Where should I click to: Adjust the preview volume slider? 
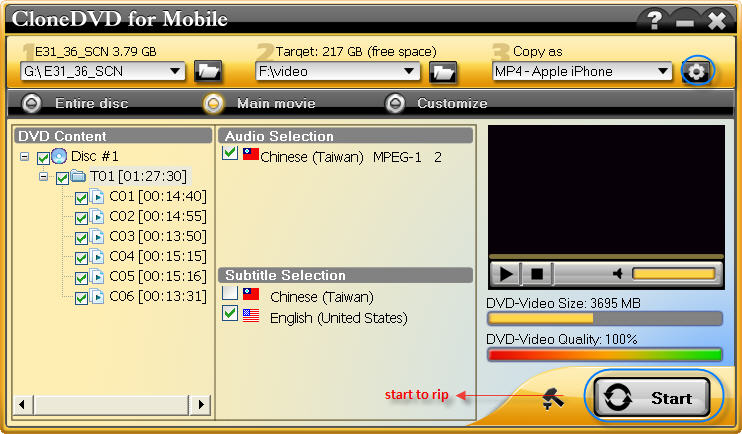pos(674,274)
